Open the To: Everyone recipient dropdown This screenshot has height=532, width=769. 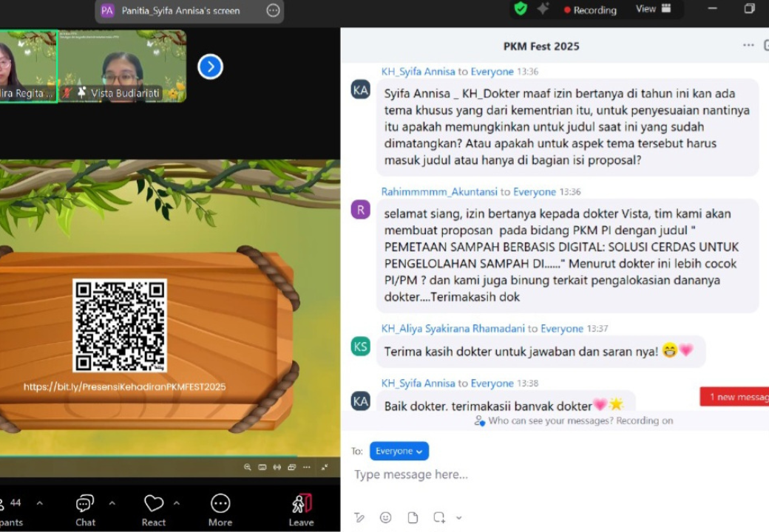399,451
